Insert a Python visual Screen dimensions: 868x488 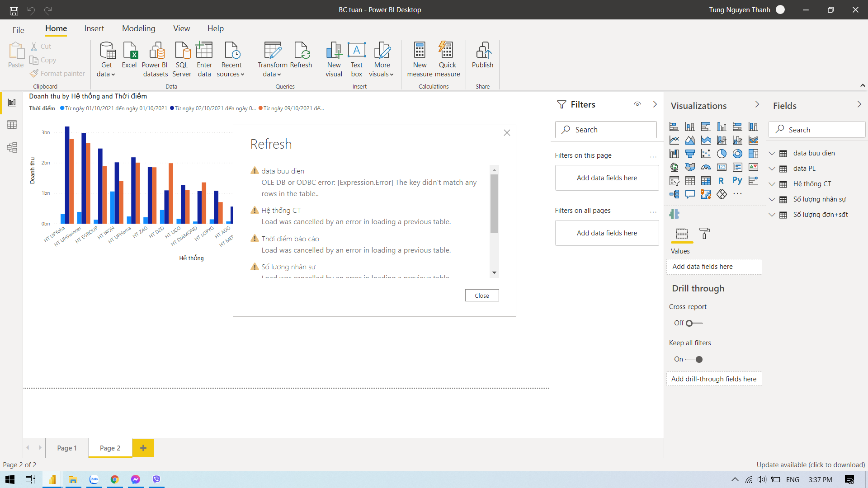(x=737, y=181)
